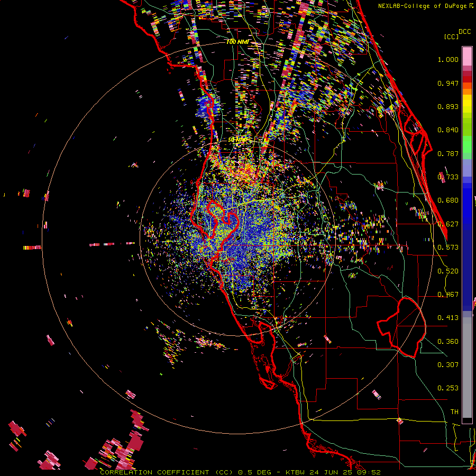
Task: Pick the pink color bar segment beside 1.000
Action: pyautogui.click(x=467, y=57)
